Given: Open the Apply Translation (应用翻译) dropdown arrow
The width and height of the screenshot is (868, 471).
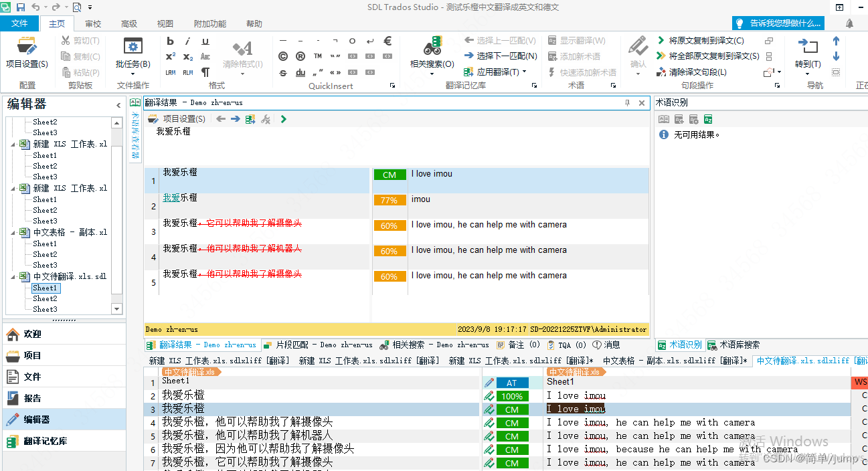Looking at the screenshot, I should pyautogui.click(x=524, y=72).
